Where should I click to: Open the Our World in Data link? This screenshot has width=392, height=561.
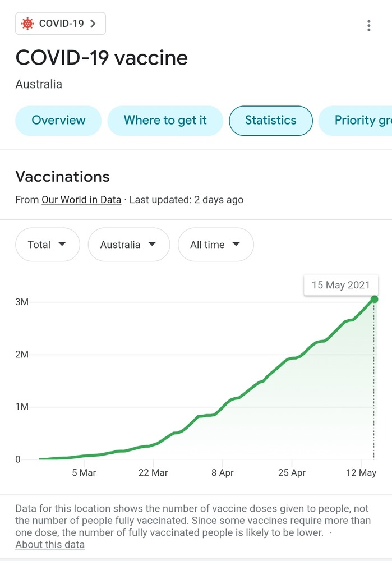pyautogui.click(x=81, y=200)
